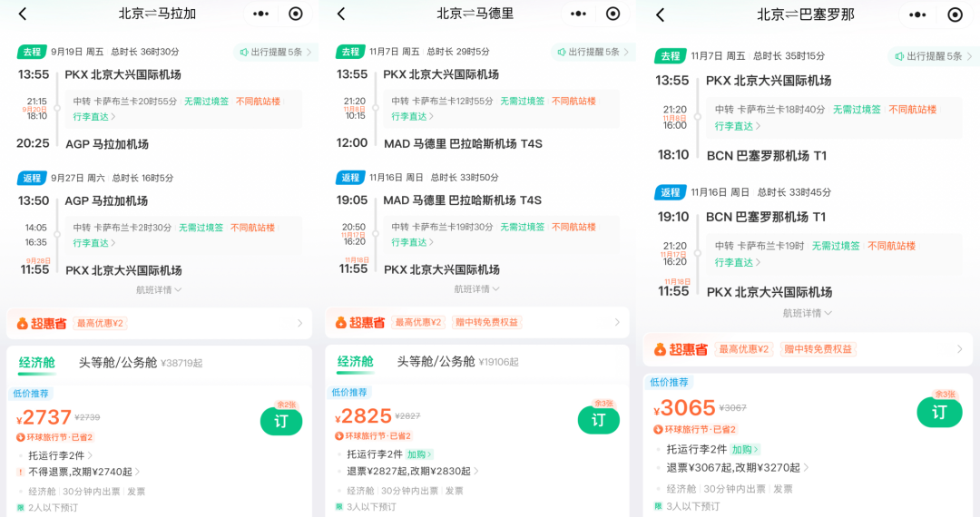Screen dimensions: 980x517
Task: Select 头等舱/公务舱 ¥38719起 tab
Action: coord(141,363)
